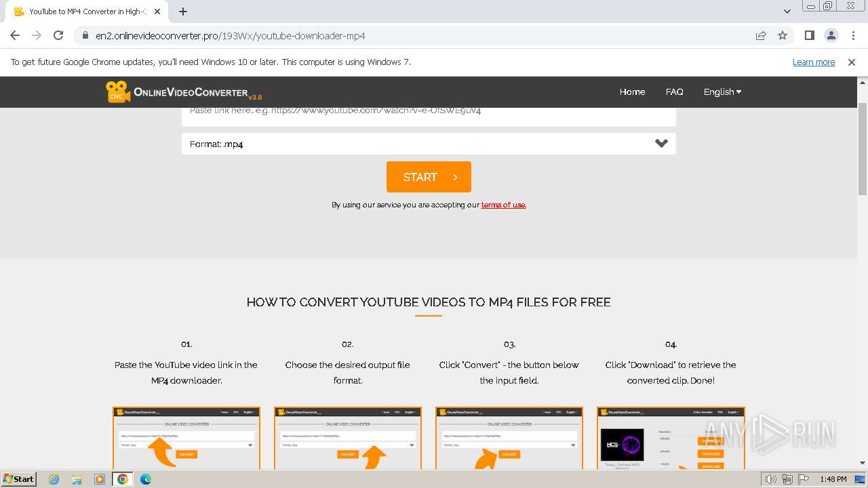
Task: Click the browser address bar URL
Action: coord(231,35)
